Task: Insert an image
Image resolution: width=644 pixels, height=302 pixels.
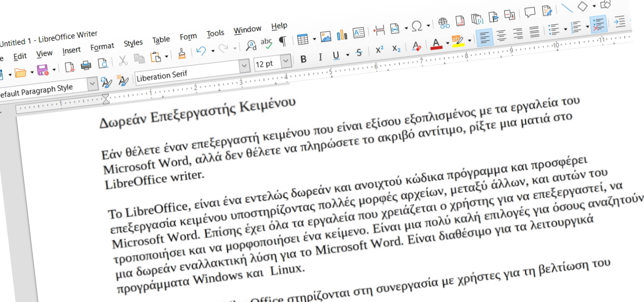Action: [x=326, y=37]
